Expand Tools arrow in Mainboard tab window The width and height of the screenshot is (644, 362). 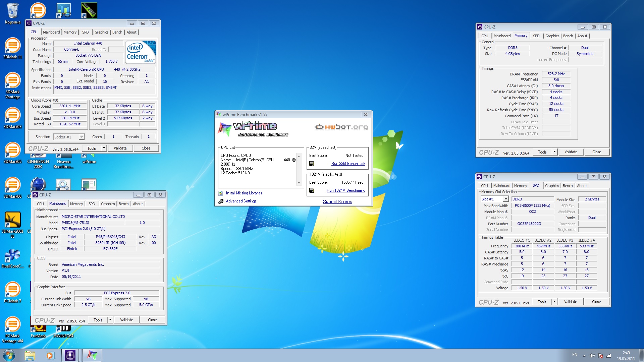110,320
